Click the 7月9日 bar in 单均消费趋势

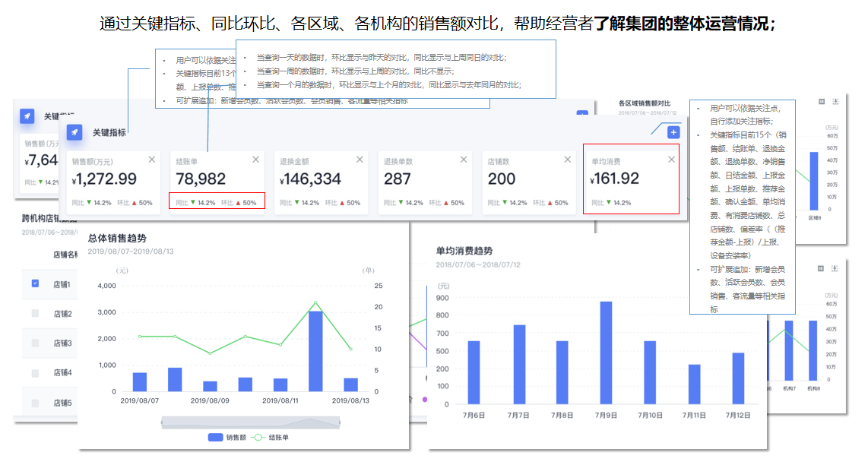[x=607, y=353]
